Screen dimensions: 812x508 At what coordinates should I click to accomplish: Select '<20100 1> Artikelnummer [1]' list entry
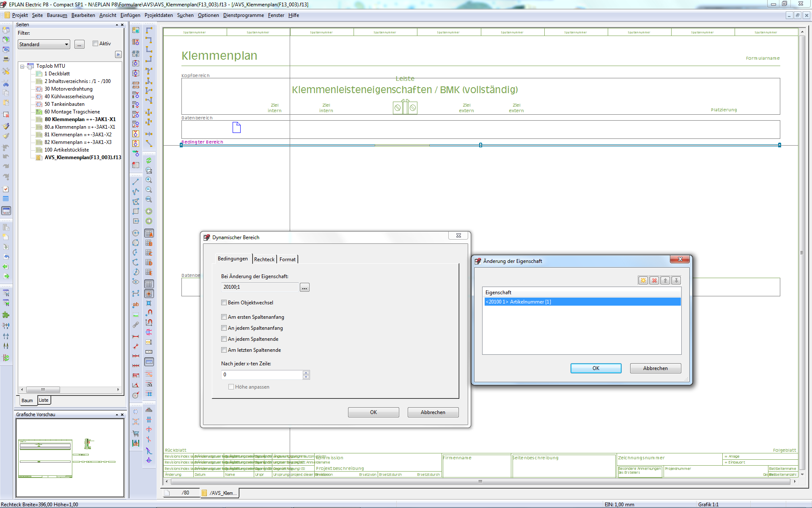click(582, 302)
